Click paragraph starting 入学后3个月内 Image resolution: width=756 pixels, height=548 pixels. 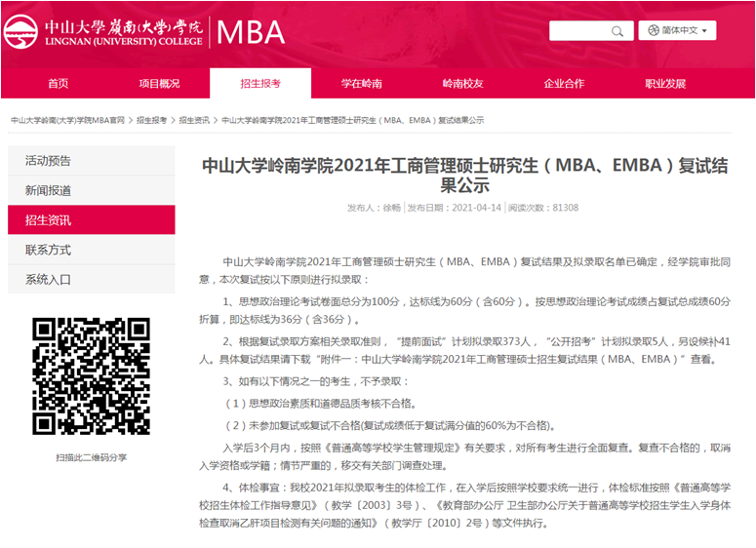[464, 457]
